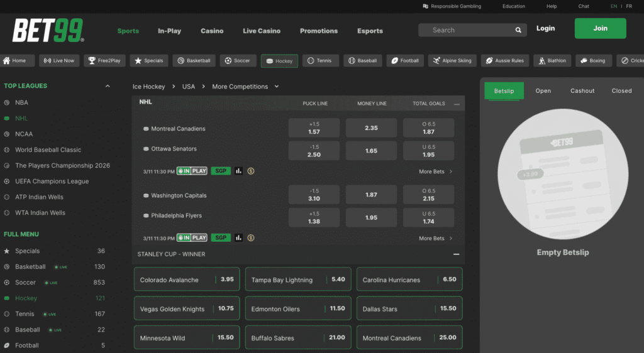
Task: Open More Bets for Capitals vs Flyers
Action: coord(436,238)
